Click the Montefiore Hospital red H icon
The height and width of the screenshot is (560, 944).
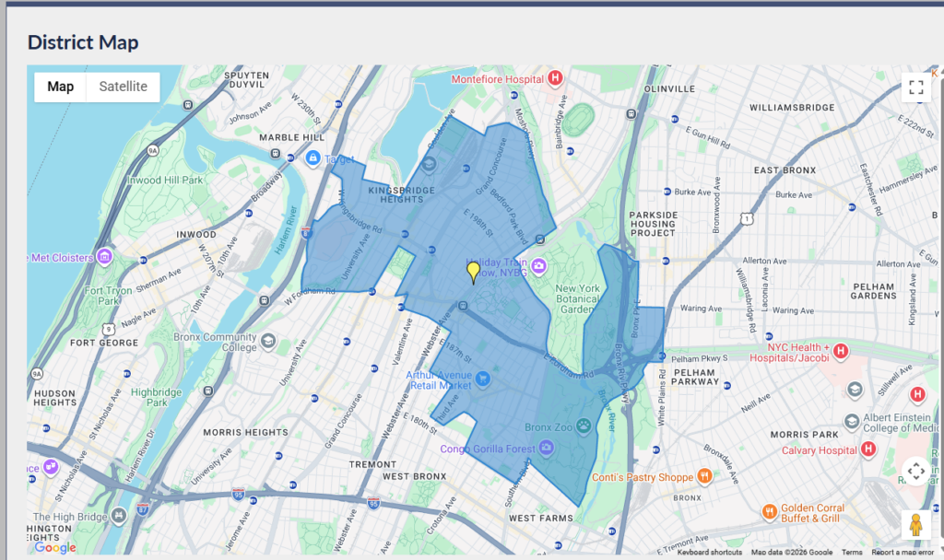(555, 79)
